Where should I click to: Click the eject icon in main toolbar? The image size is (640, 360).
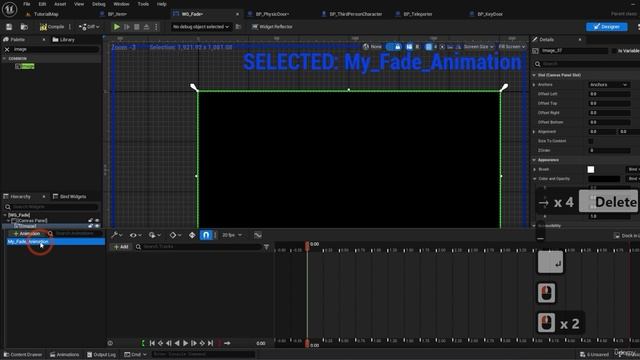tap(147, 27)
